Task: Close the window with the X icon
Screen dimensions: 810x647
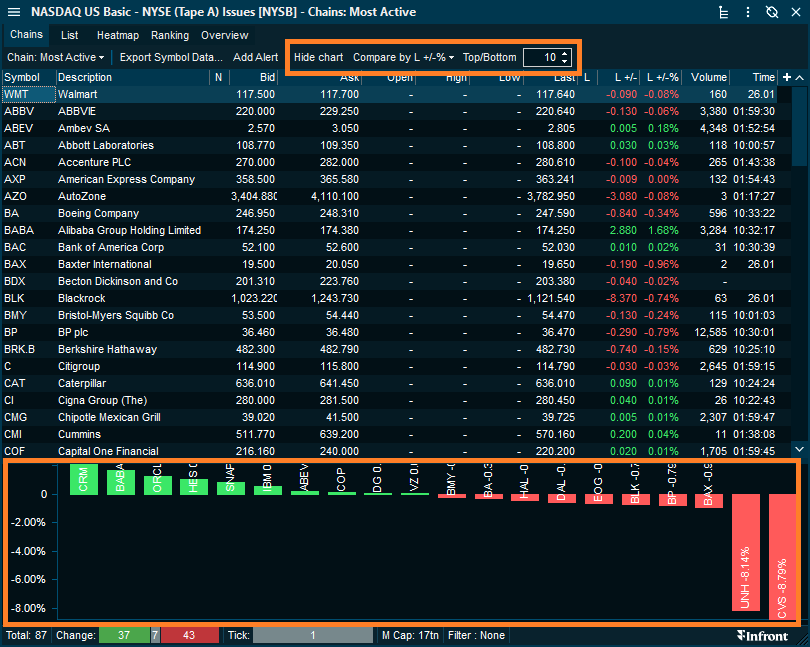Action: pos(794,12)
